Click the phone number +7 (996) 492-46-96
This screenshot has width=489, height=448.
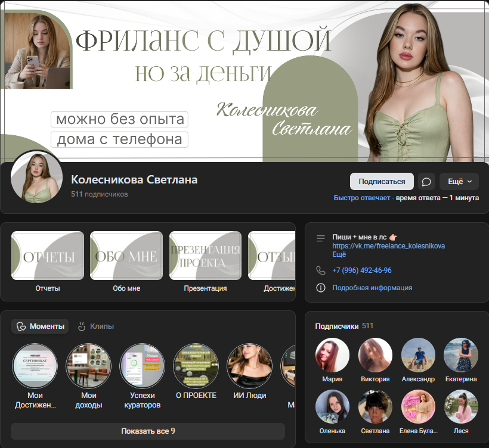[362, 270]
